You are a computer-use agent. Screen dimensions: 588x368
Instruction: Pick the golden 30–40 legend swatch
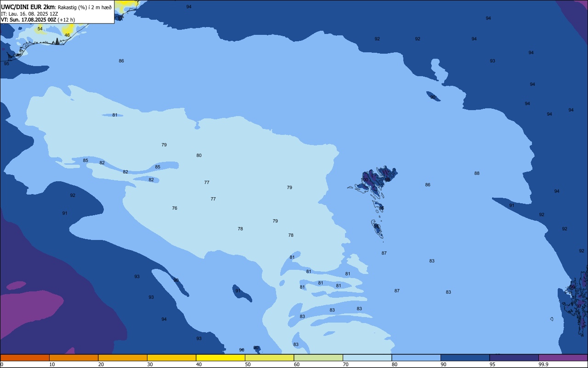[x=171, y=357]
